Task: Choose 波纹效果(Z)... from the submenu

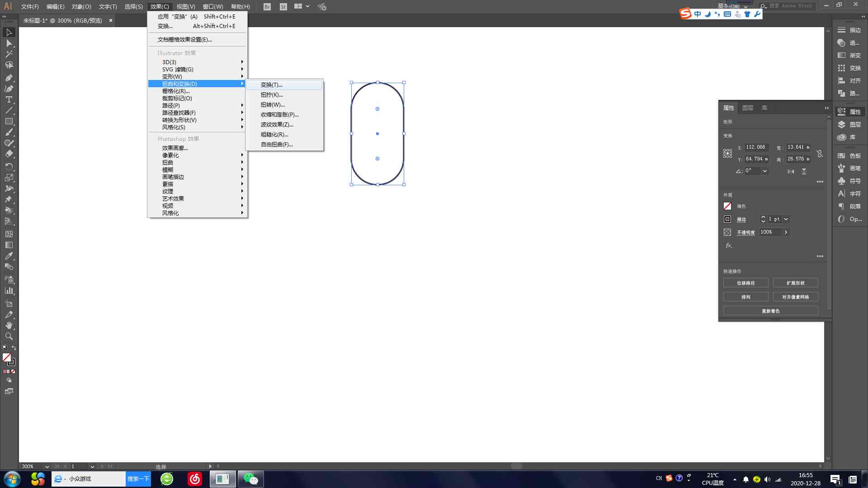Action: (x=284, y=125)
